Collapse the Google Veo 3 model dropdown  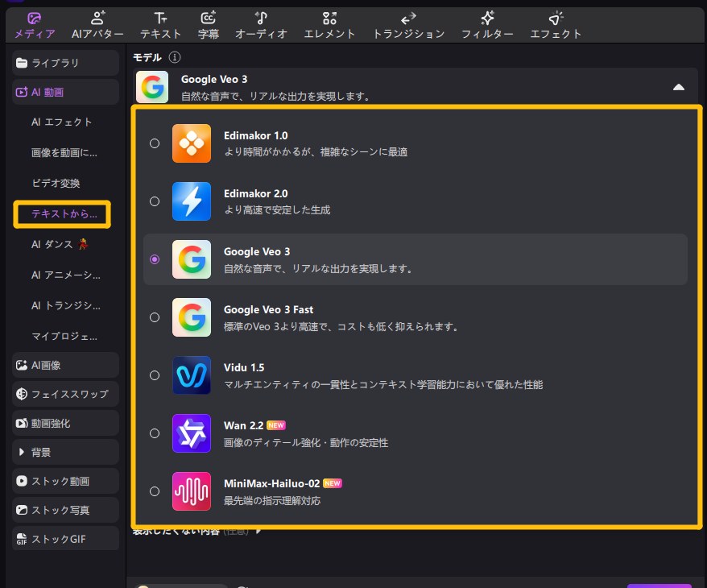tap(679, 87)
